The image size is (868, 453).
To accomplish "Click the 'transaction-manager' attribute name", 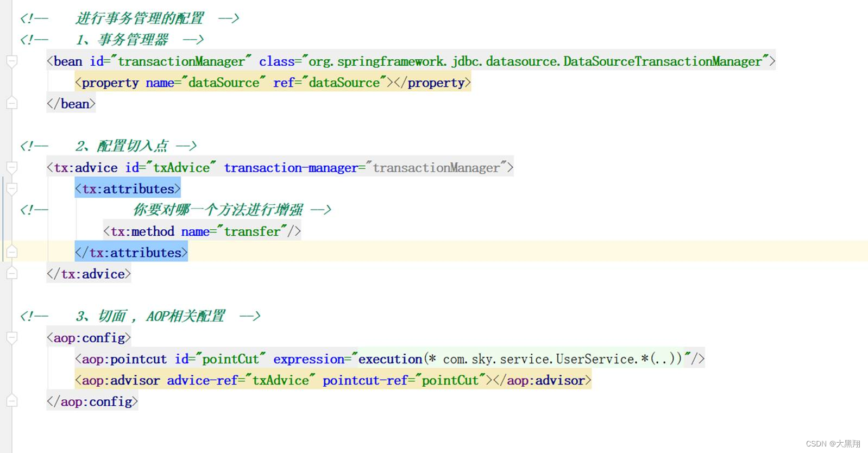I will click(x=291, y=168).
